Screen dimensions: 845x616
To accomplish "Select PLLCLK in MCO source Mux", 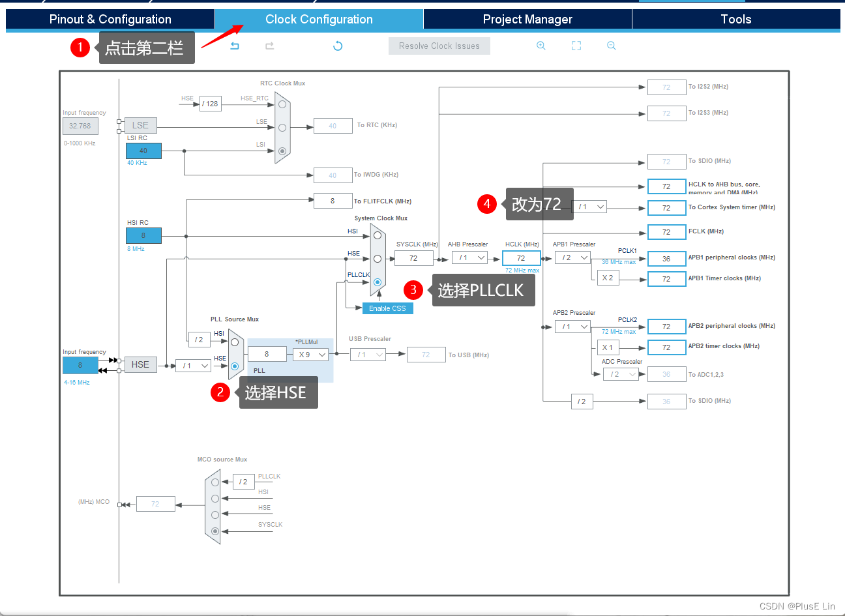I will coord(215,482).
